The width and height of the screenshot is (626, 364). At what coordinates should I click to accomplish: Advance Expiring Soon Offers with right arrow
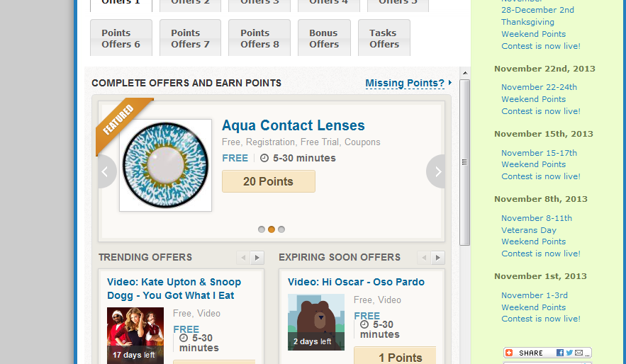[438, 258]
